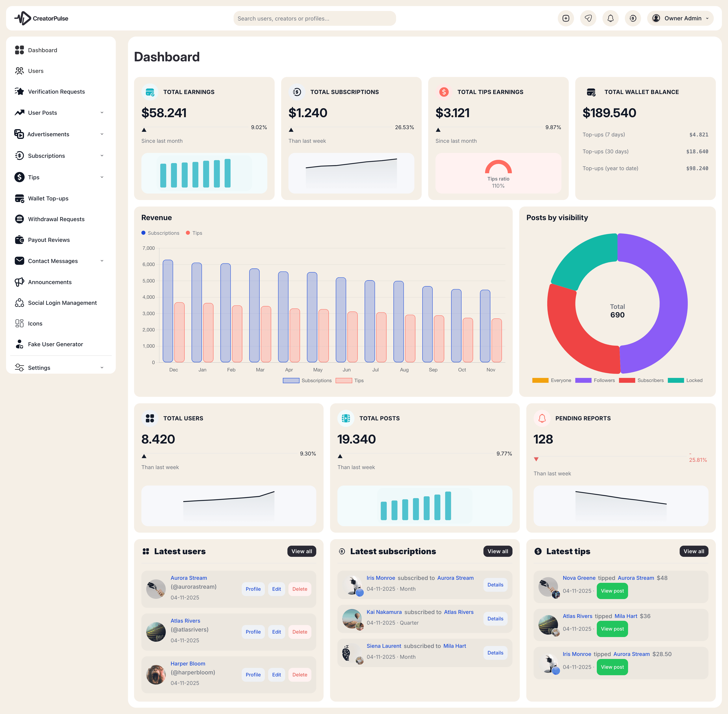The width and height of the screenshot is (728, 714).
Task: Open the Owner Admin account dropdown
Action: pos(680,18)
